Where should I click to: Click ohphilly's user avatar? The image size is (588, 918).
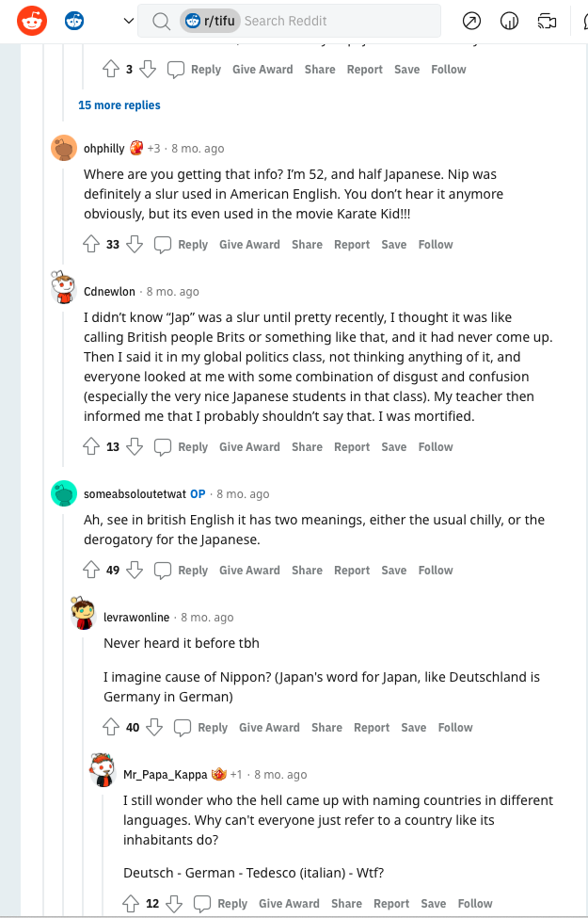click(64, 148)
